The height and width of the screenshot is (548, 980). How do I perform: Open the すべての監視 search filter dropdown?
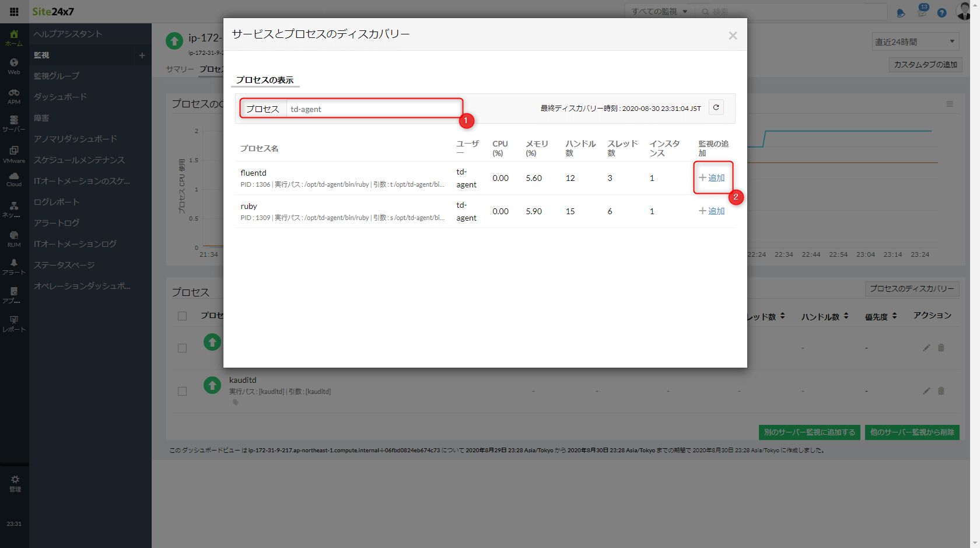660,12
